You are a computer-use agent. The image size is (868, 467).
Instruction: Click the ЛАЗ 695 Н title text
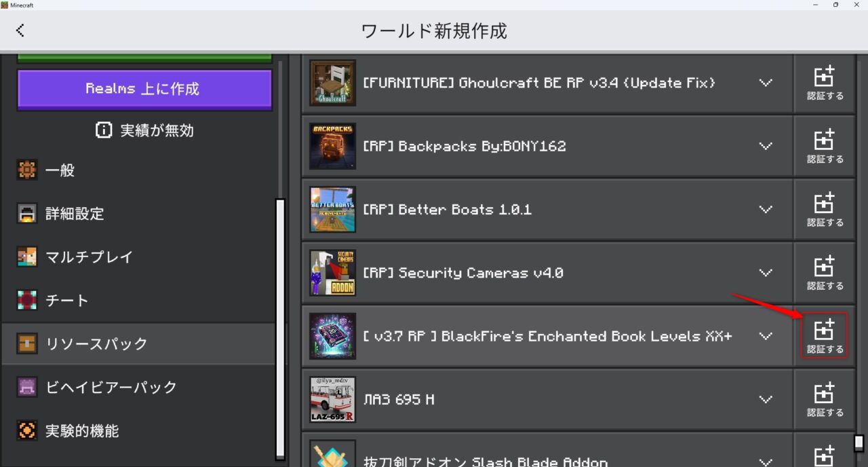pyautogui.click(x=399, y=399)
